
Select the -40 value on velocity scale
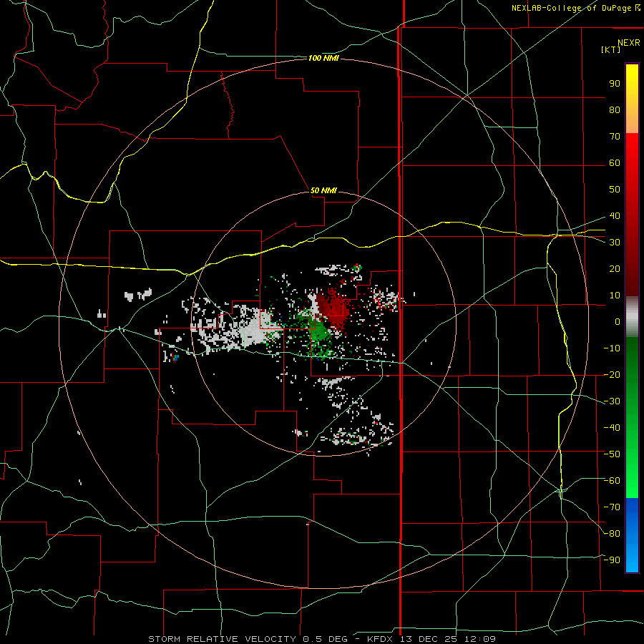point(612,428)
